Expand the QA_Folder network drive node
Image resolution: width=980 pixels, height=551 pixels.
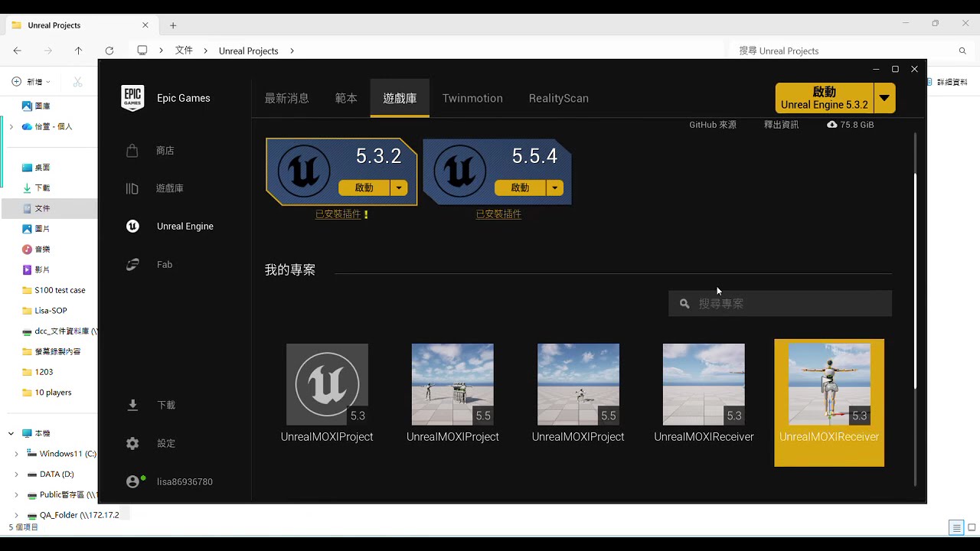16,515
